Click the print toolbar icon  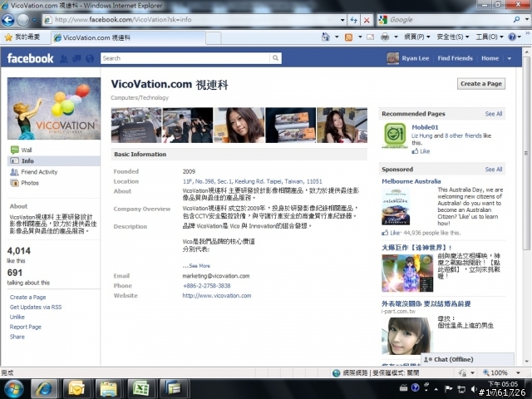(x=385, y=37)
